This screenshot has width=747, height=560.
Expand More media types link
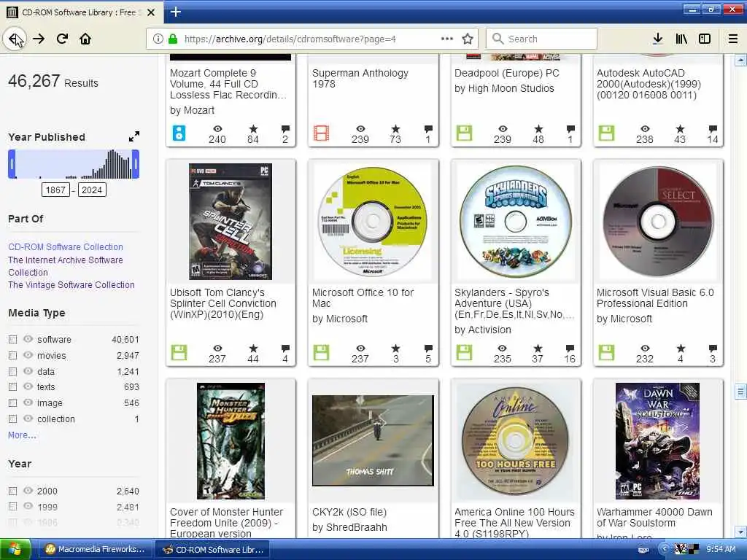click(x=22, y=435)
